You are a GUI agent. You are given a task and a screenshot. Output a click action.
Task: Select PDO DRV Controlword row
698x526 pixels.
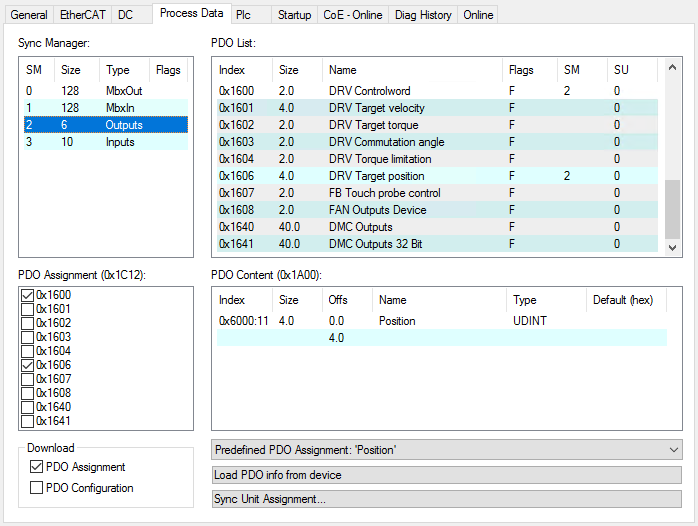438,91
